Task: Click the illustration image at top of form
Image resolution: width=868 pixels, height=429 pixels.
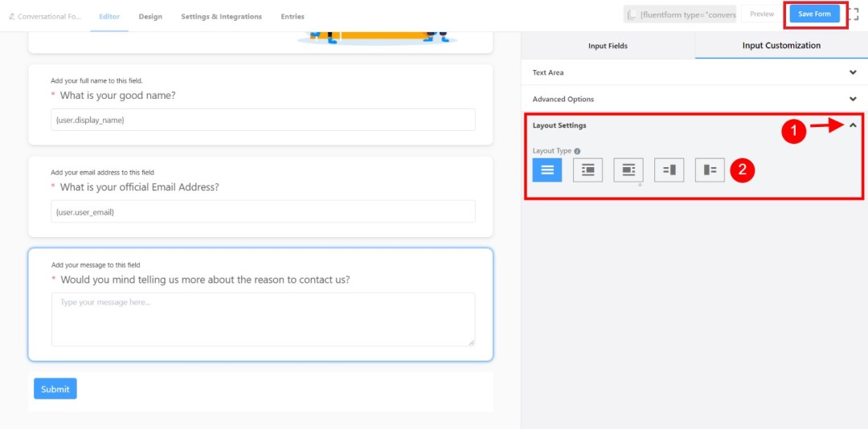Action: click(378, 39)
